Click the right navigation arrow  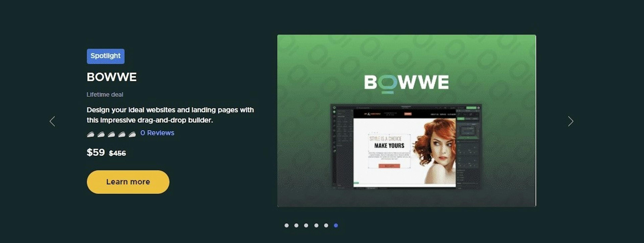coord(571,121)
